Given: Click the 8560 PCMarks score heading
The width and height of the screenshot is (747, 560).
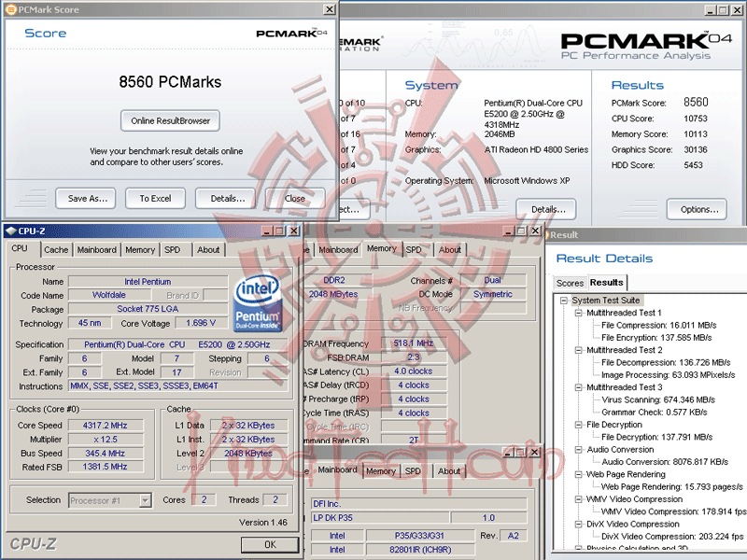Looking at the screenshot, I should (170, 82).
